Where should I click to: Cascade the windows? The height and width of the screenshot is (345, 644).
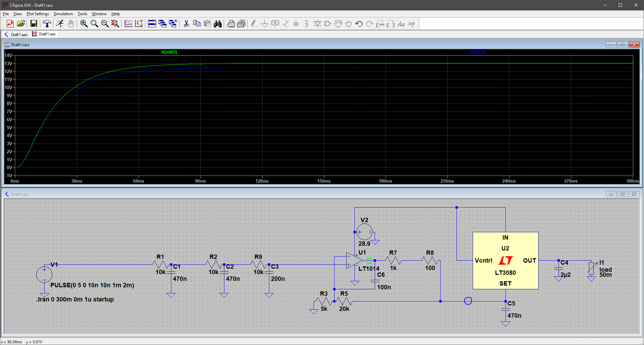[x=163, y=24]
